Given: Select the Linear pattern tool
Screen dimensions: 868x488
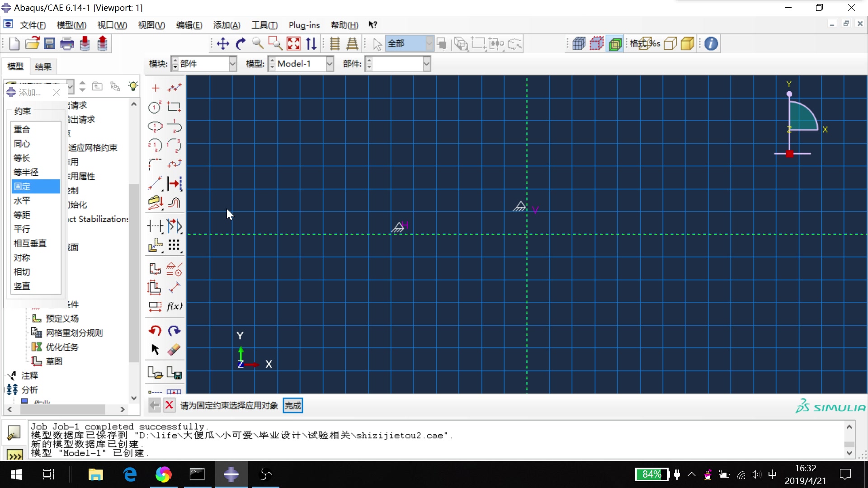Looking at the screenshot, I should point(175,245).
